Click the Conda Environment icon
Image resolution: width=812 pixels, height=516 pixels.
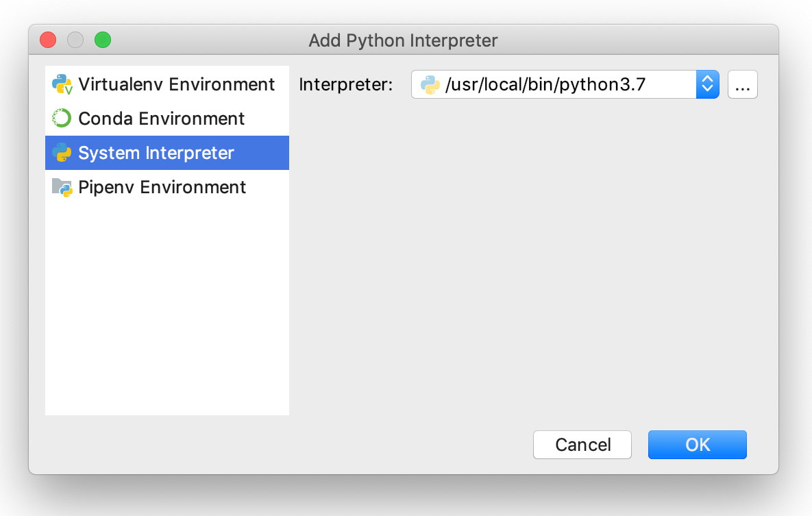[x=60, y=118]
